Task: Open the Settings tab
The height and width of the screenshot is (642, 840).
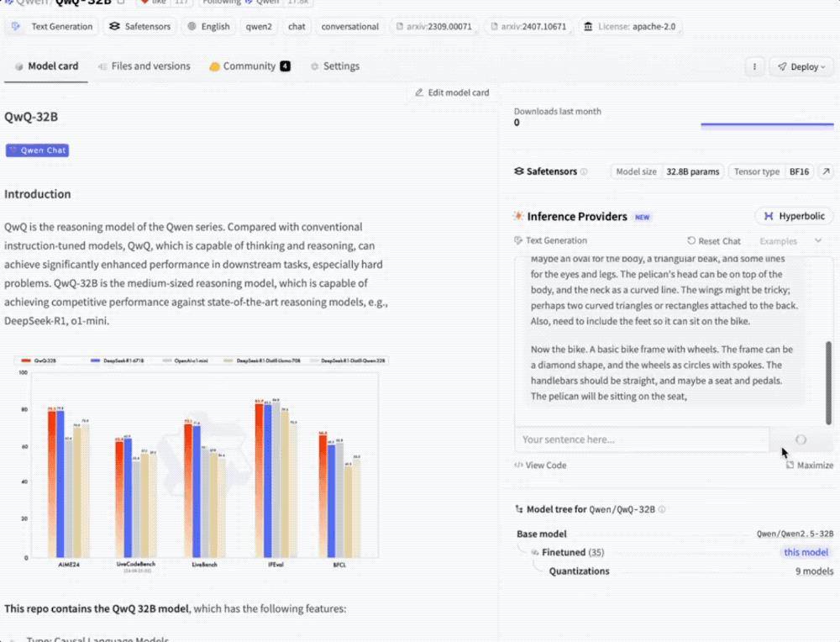Action: (x=335, y=66)
